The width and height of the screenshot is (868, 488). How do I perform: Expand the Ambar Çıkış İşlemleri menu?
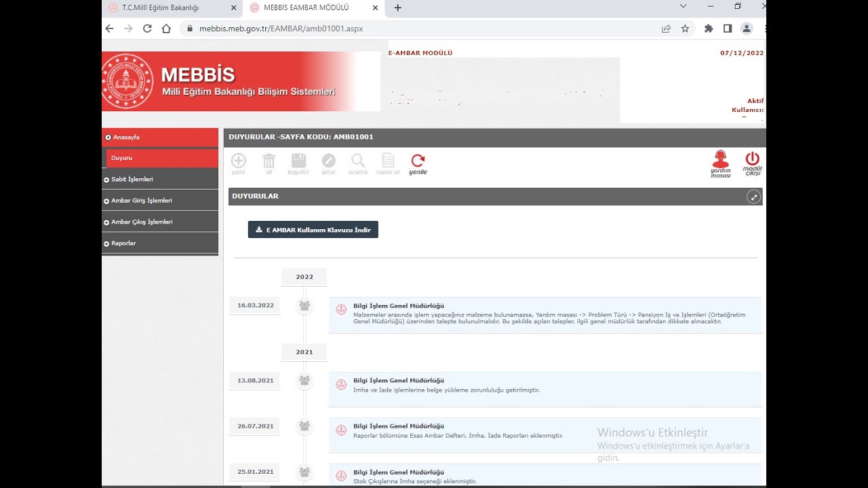pyautogui.click(x=160, y=222)
